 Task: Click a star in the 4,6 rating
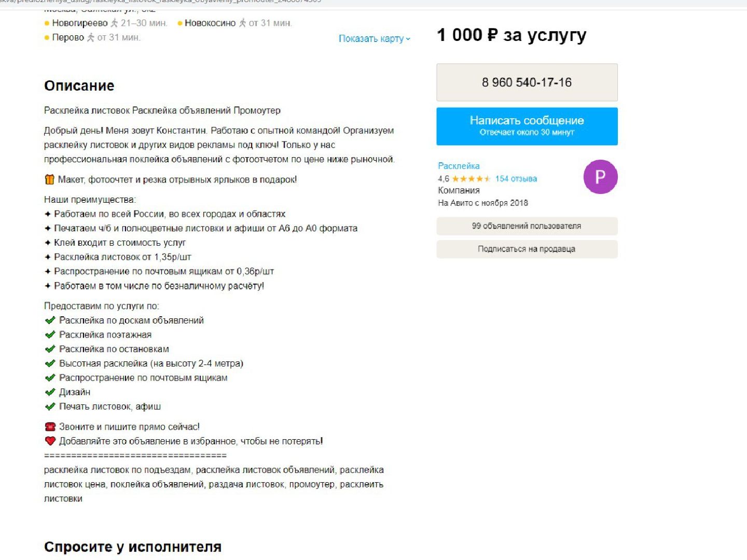(469, 178)
